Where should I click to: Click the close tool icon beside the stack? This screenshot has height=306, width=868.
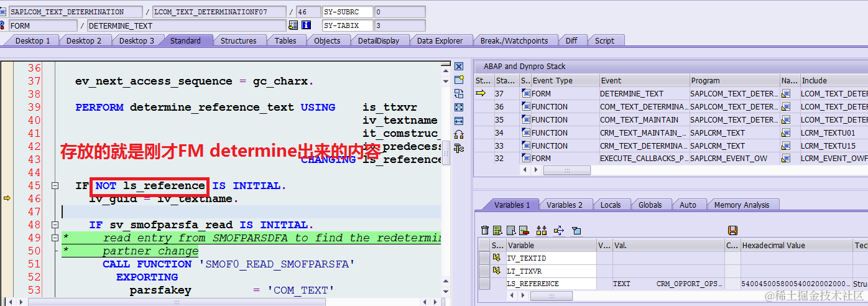pos(459,67)
